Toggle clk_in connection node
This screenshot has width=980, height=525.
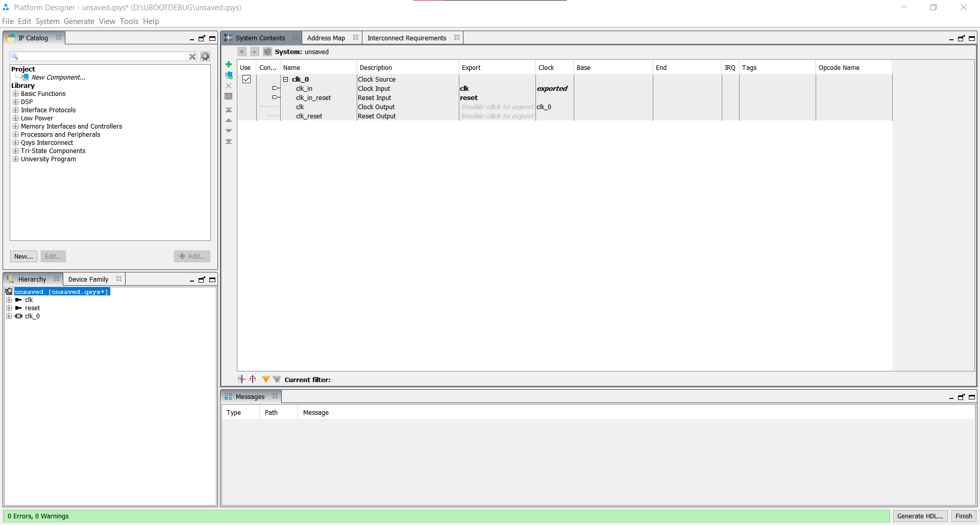pos(276,88)
